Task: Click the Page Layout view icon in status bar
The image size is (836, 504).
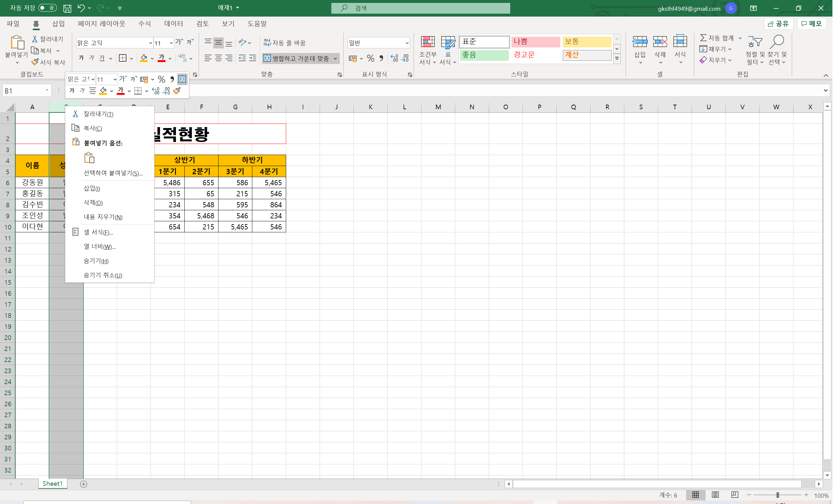Action: [715, 495]
